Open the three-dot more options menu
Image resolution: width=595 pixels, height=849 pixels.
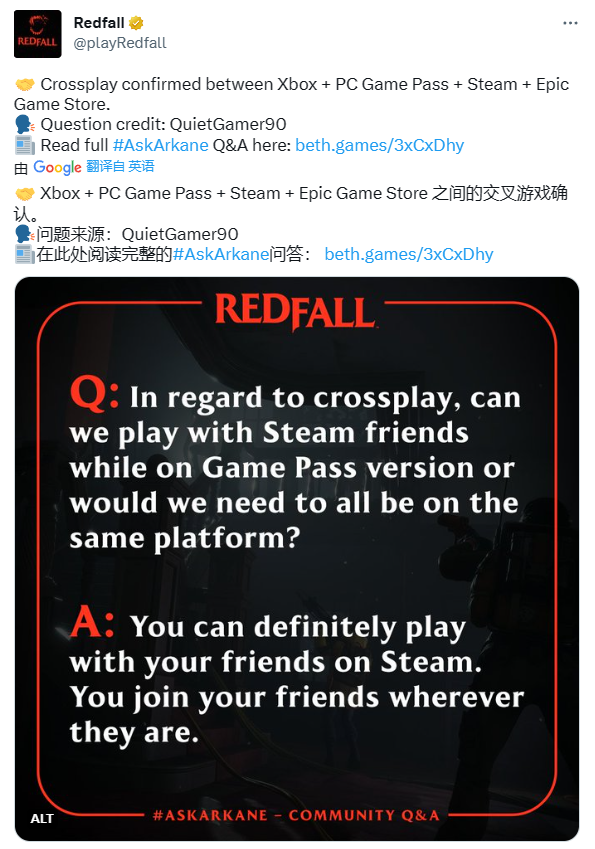[x=570, y=23]
